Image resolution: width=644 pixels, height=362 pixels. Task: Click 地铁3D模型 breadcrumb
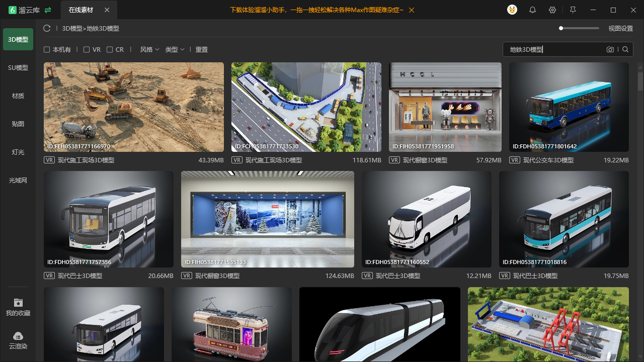tap(103, 29)
